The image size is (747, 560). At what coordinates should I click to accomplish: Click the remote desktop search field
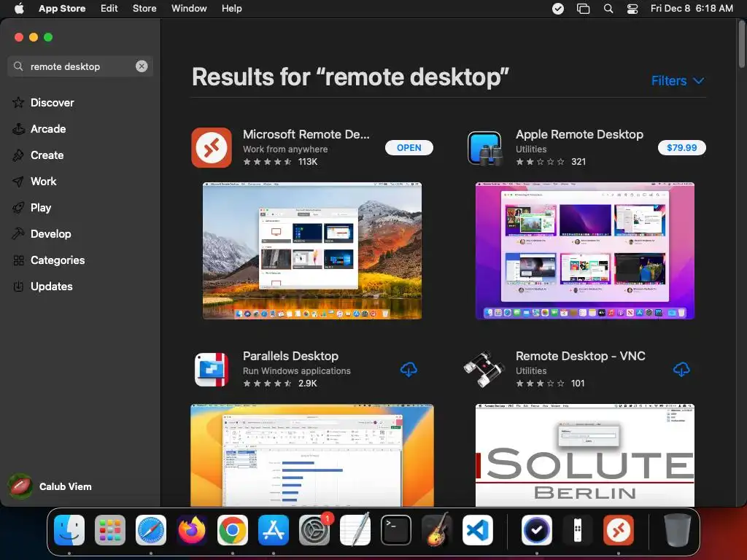[80, 66]
